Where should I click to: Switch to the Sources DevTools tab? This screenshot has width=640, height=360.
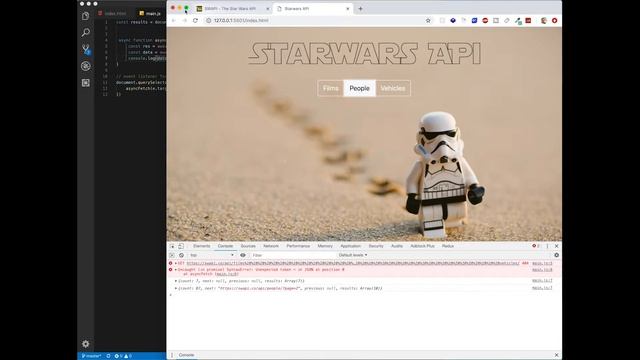click(248, 246)
